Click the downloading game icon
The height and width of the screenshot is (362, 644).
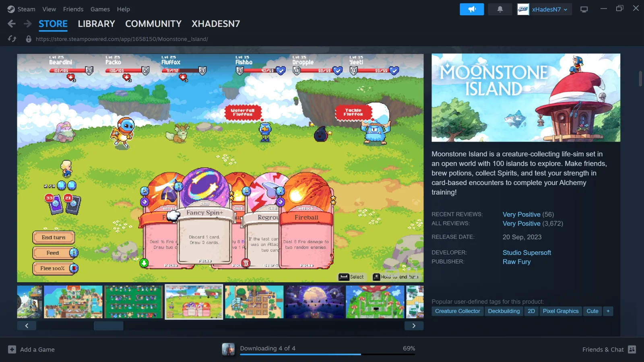coord(228,350)
